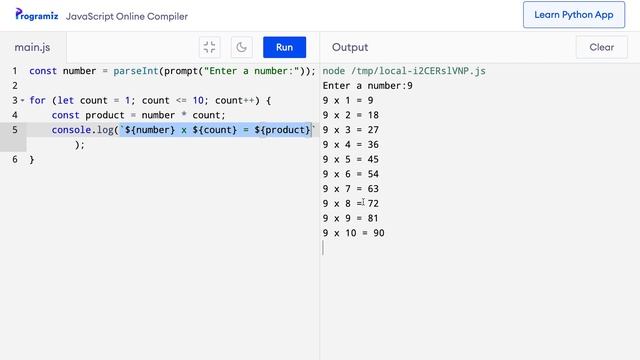The image size is (640, 360).
Task: Click the highlighted template string on line 5
Action: click(216, 130)
